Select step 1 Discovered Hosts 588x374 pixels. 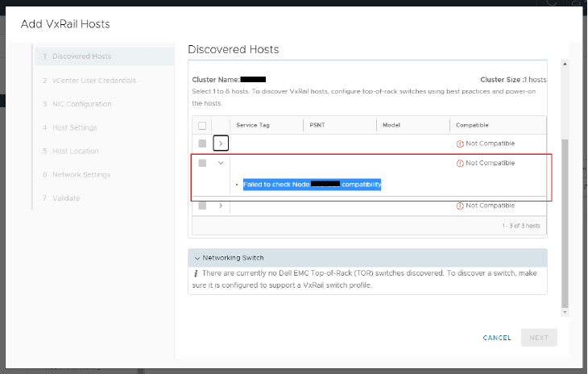[104, 56]
